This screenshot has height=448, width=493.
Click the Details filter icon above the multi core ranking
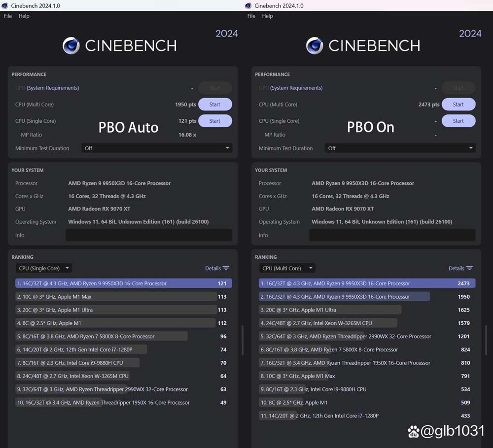[x=469, y=268]
